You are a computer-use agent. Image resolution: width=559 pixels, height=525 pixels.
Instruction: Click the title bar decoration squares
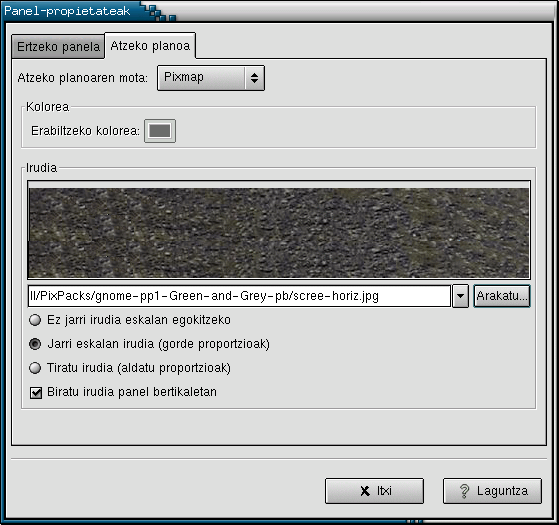point(159,11)
